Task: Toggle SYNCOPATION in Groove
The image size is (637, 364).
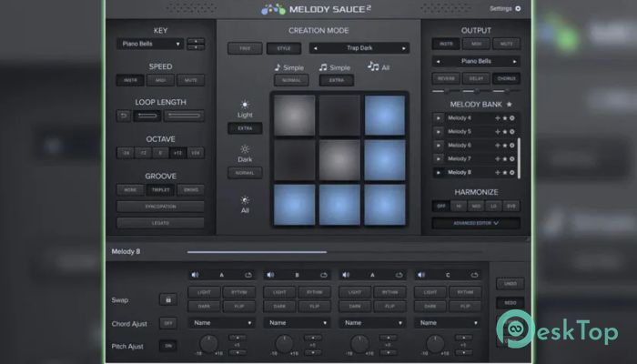Action: click(160, 207)
